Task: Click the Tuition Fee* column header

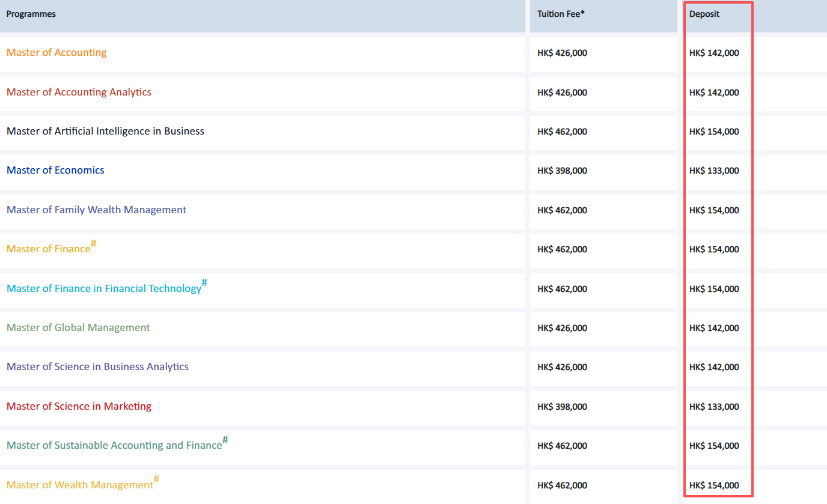Action: [x=561, y=14]
